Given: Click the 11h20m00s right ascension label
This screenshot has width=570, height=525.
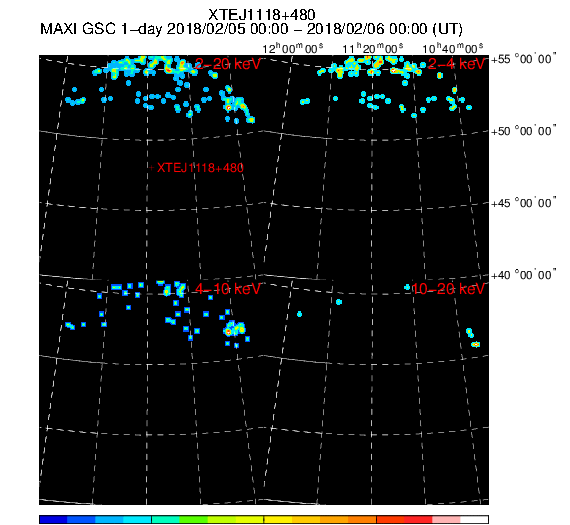Looking at the screenshot, I should click(x=373, y=48).
